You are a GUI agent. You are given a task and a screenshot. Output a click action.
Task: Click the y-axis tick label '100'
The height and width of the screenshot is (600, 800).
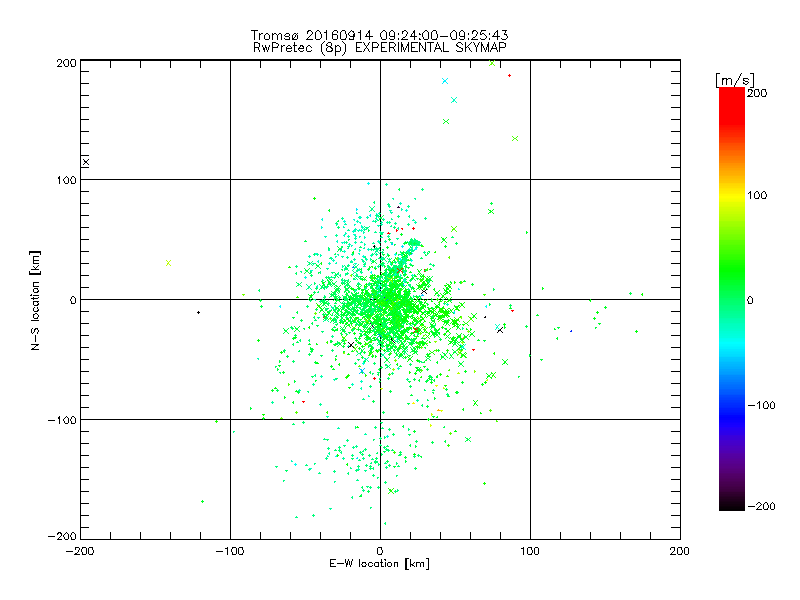pyautogui.click(x=66, y=180)
